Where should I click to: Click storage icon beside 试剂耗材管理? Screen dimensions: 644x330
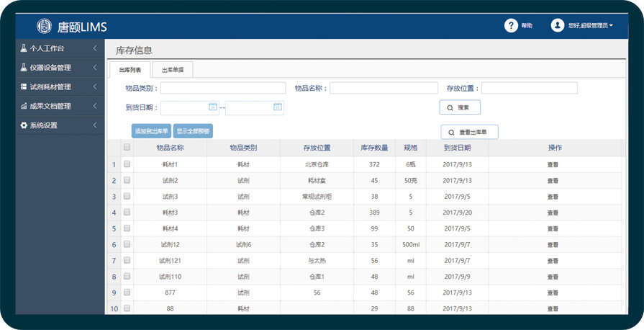[x=24, y=86]
